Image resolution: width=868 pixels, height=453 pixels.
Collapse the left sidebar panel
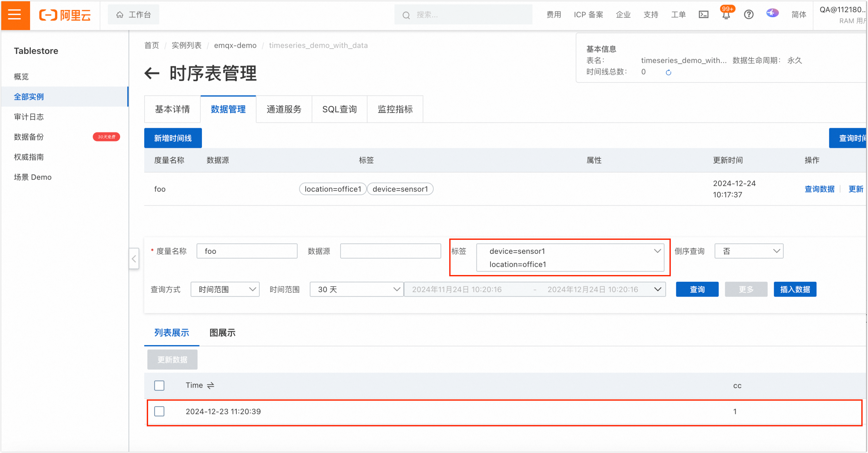coord(134,259)
